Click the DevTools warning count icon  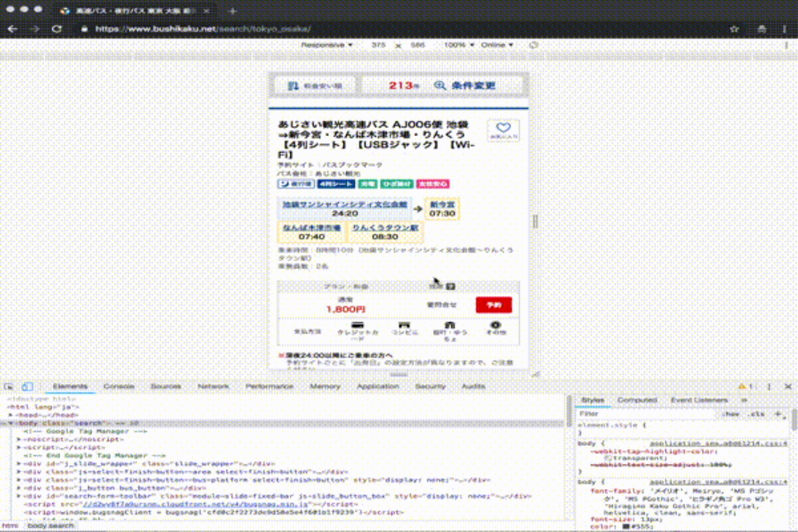pyautogui.click(x=745, y=387)
